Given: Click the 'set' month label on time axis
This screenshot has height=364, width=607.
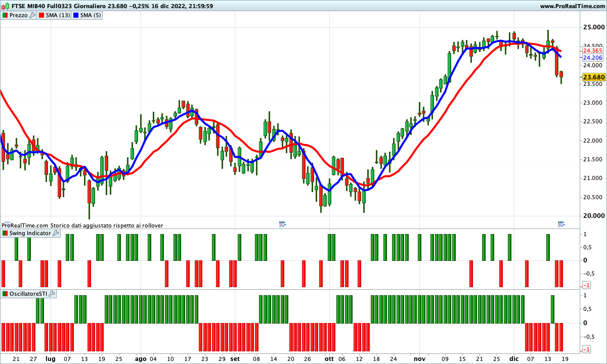Looking at the screenshot, I should coord(235,359).
